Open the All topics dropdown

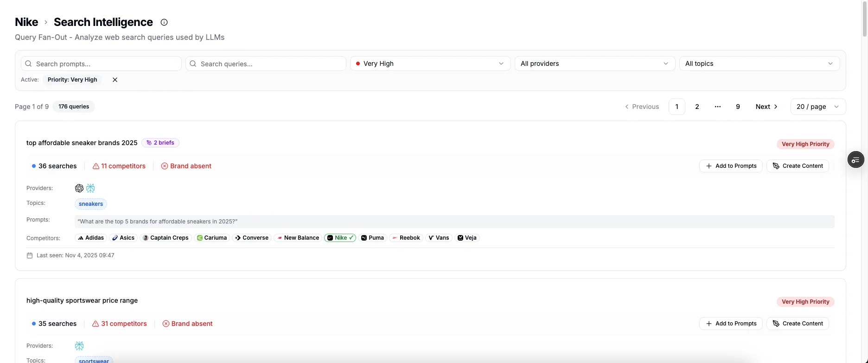(759, 64)
